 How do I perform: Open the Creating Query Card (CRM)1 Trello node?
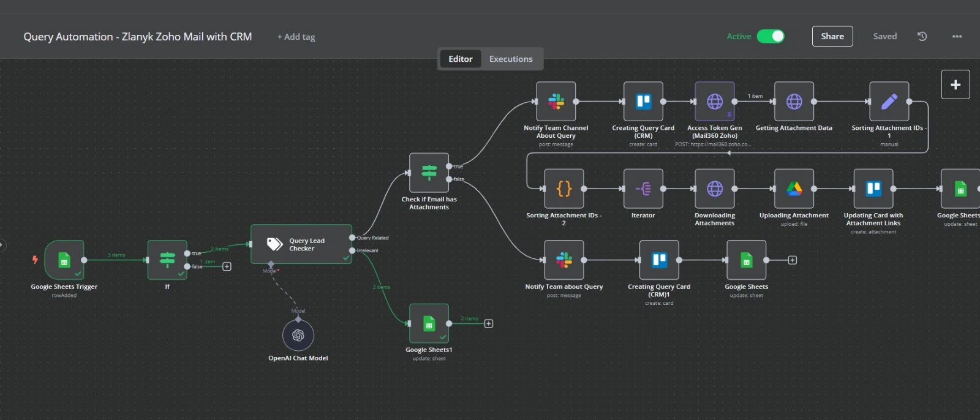[659, 260]
